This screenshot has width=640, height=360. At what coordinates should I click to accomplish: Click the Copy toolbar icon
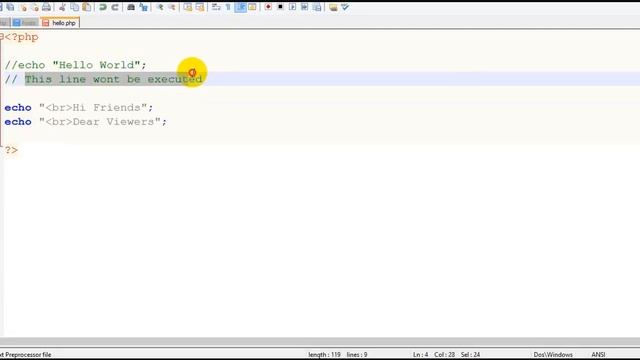click(74, 7)
